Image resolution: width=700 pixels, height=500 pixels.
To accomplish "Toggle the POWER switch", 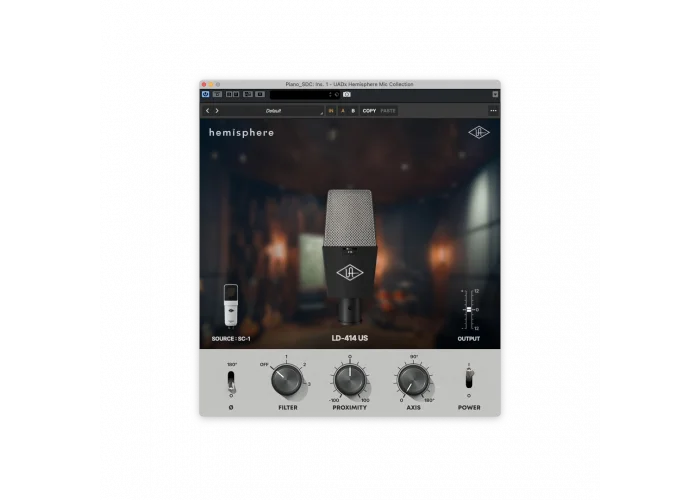I will 469,379.
